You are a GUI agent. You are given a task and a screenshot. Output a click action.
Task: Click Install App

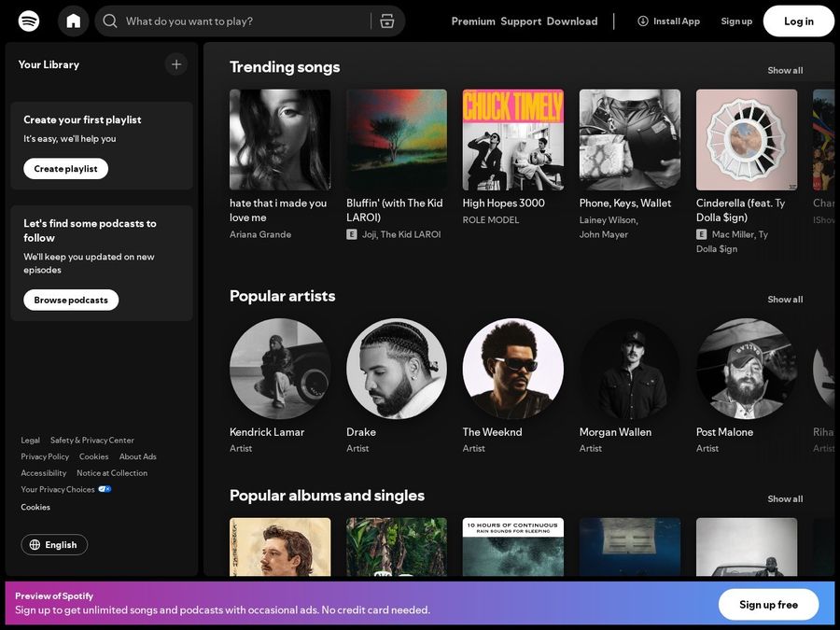[x=668, y=21]
